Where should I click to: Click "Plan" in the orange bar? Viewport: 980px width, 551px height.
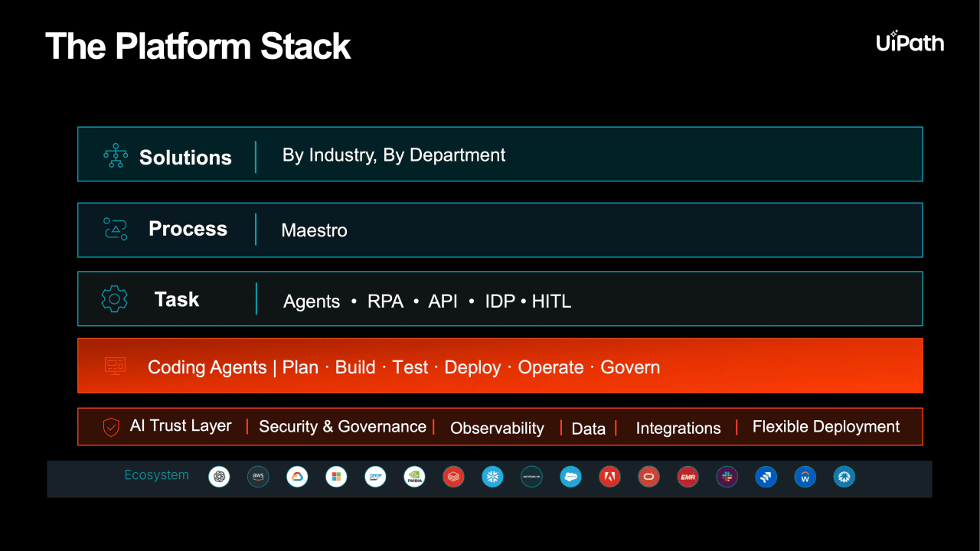point(300,367)
